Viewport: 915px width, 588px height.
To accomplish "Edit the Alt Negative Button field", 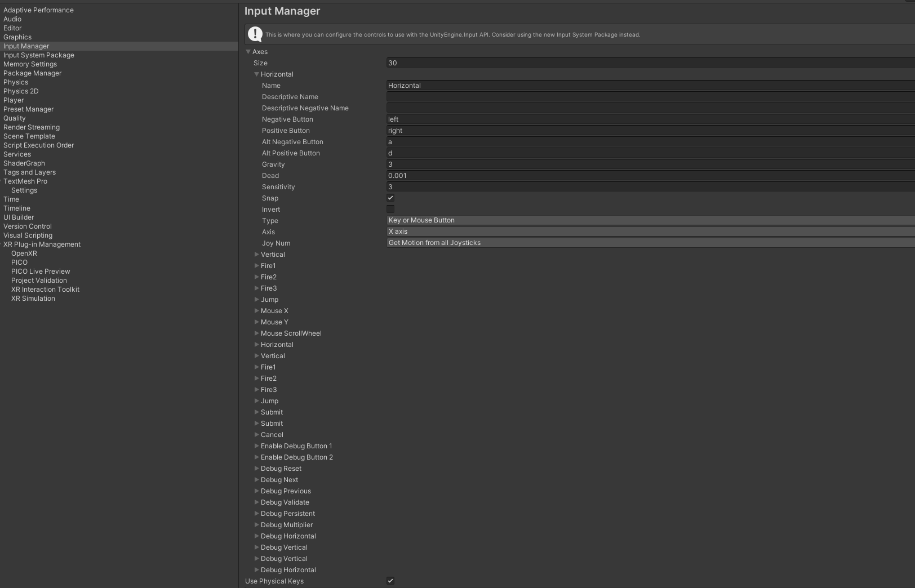I will pos(651,142).
